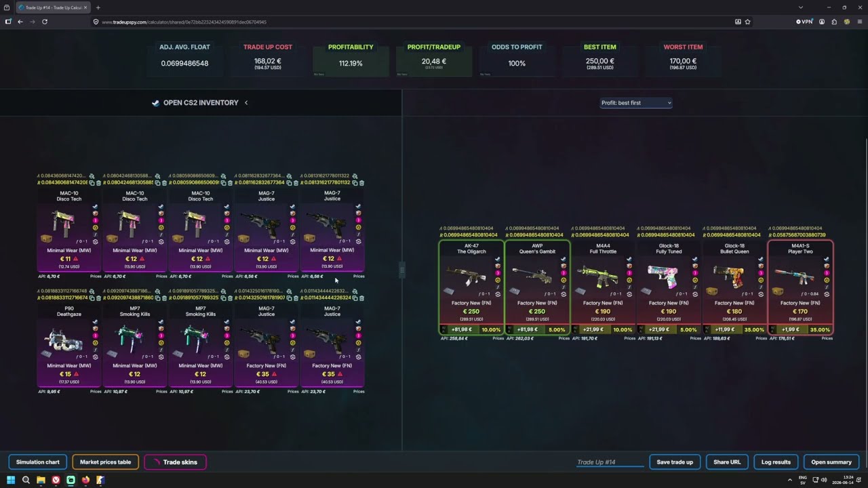Open the Prices link under M4A1-S Player Two
This screenshot has height=488, width=868.
[x=827, y=338]
